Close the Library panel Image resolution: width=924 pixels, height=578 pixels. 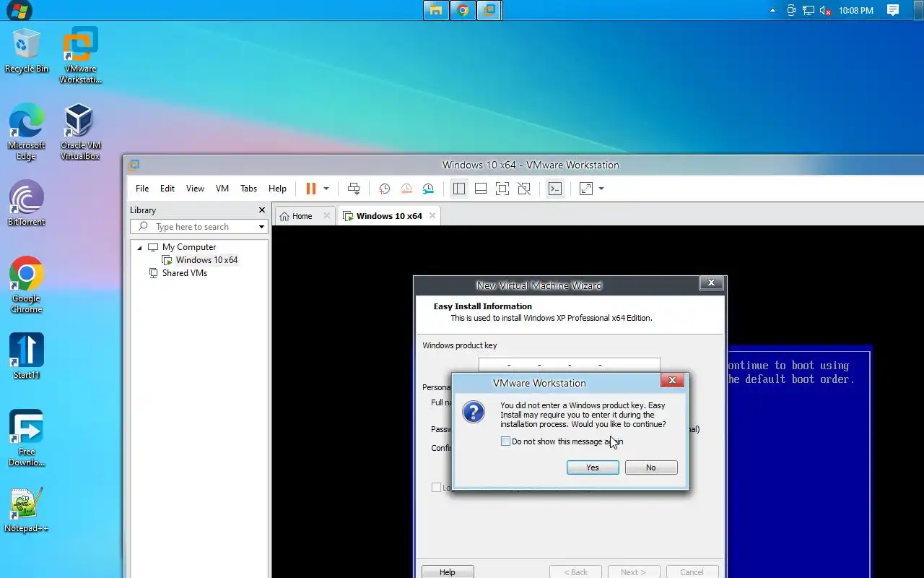pyautogui.click(x=262, y=210)
